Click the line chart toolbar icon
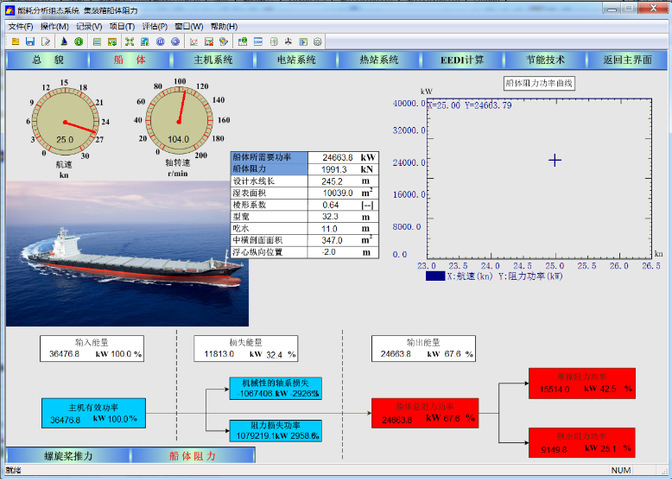Screen dimensions: 672x479 (193, 42)
